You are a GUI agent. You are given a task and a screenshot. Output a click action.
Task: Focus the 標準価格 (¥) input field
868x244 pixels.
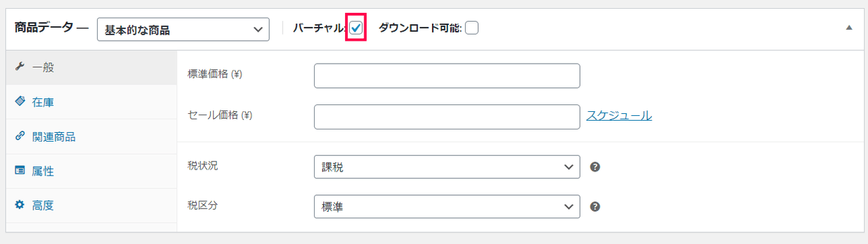point(447,76)
